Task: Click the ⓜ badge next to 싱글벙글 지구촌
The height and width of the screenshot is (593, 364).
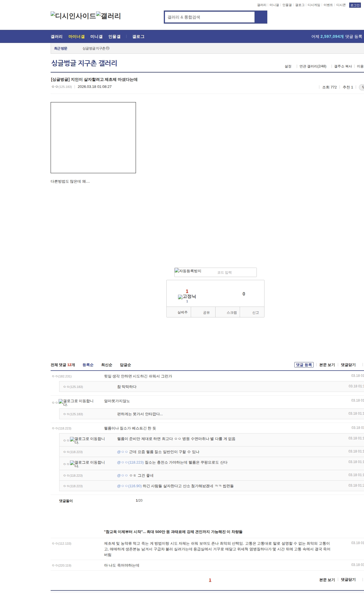Action: click(x=108, y=48)
